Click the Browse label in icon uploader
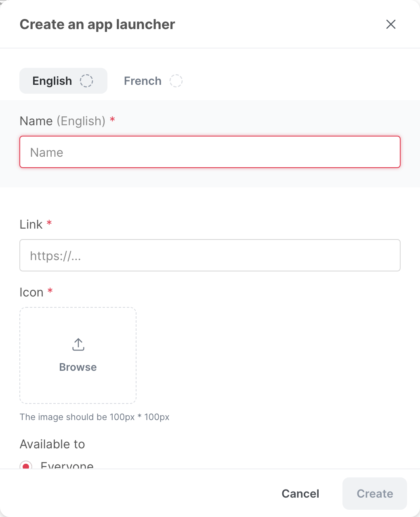Image resolution: width=420 pixels, height=517 pixels. pyautogui.click(x=78, y=367)
